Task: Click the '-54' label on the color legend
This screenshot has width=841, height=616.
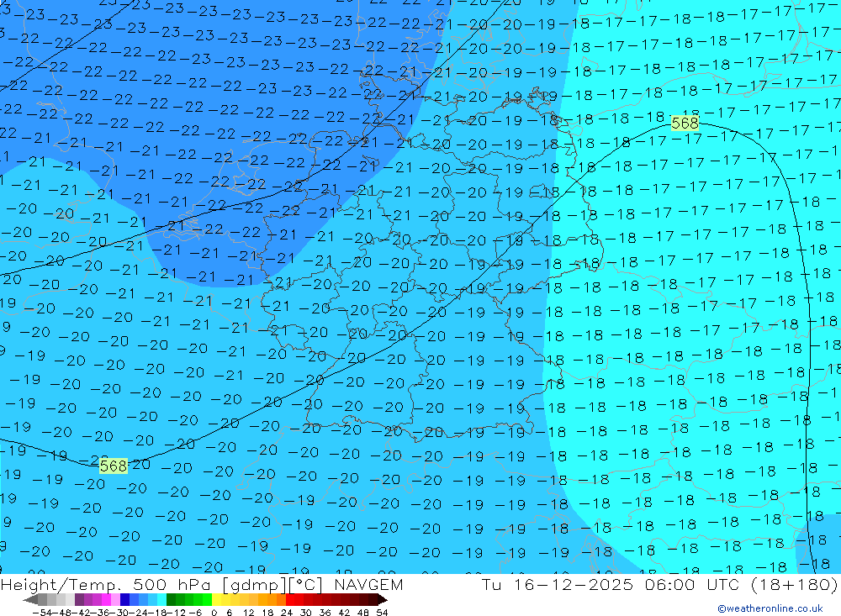Action: 42,613
